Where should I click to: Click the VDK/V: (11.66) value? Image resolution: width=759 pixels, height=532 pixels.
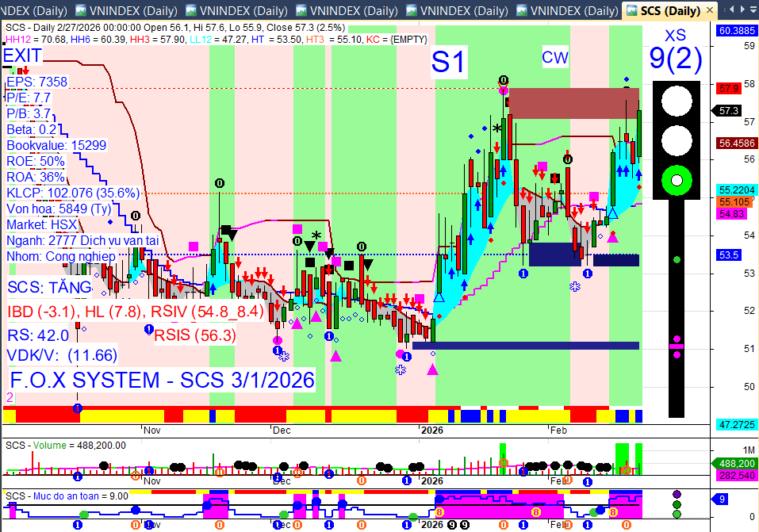click(x=62, y=355)
